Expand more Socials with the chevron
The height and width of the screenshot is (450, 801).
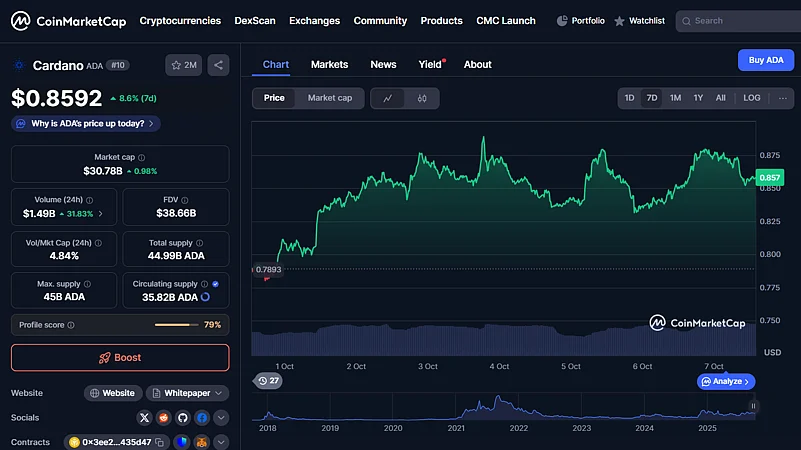point(221,417)
